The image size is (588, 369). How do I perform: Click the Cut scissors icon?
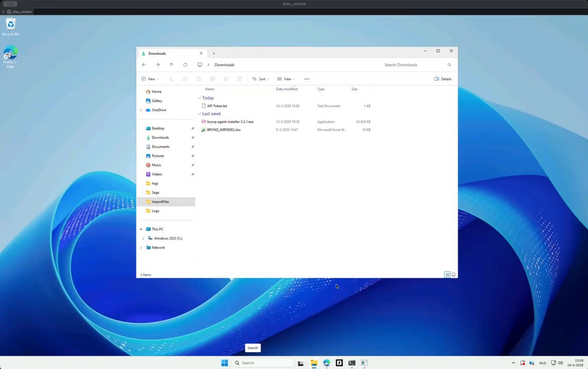tap(171, 79)
